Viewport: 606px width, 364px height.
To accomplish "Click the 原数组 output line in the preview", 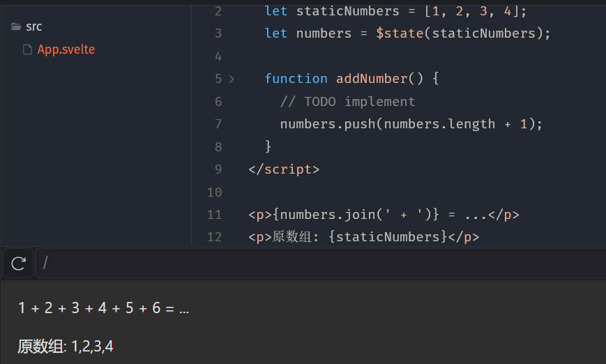I will pos(66,346).
